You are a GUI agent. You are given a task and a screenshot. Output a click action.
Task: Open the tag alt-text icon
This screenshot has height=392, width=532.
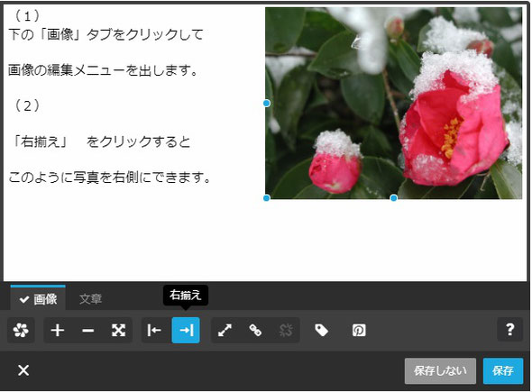click(321, 330)
